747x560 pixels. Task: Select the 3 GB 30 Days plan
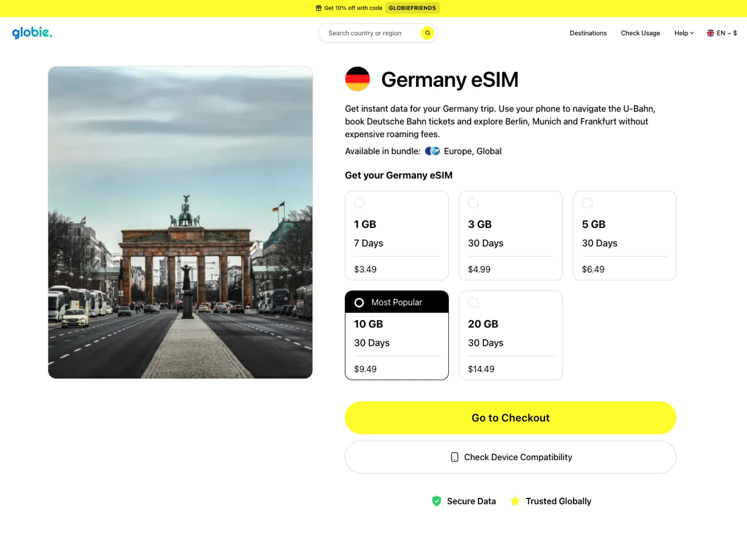(510, 236)
